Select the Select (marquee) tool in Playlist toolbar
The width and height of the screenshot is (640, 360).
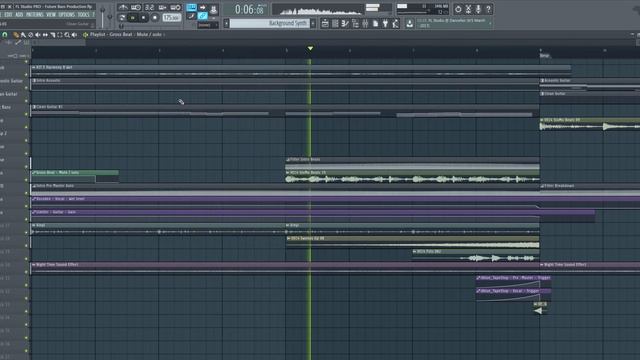click(x=60, y=35)
